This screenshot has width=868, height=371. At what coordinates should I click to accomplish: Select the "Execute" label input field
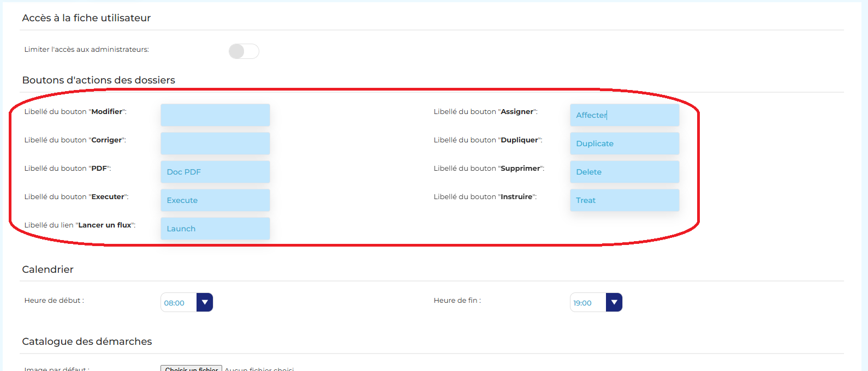click(215, 200)
